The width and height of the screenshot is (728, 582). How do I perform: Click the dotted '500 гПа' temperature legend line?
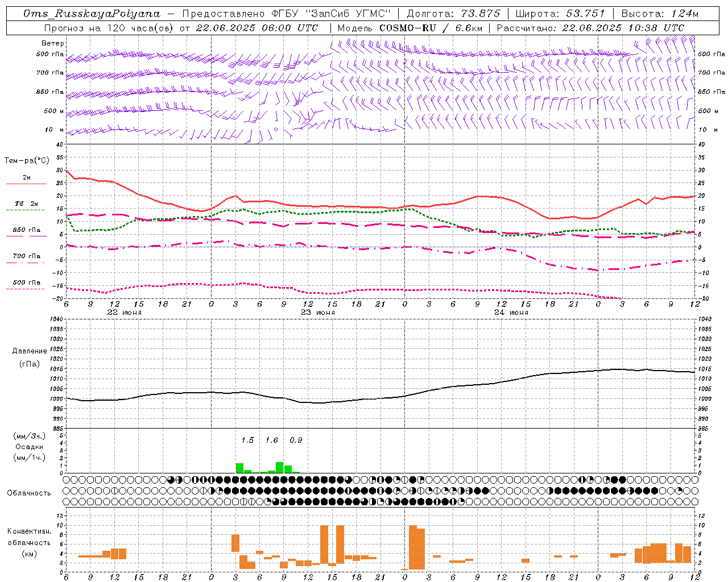(25, 289)
